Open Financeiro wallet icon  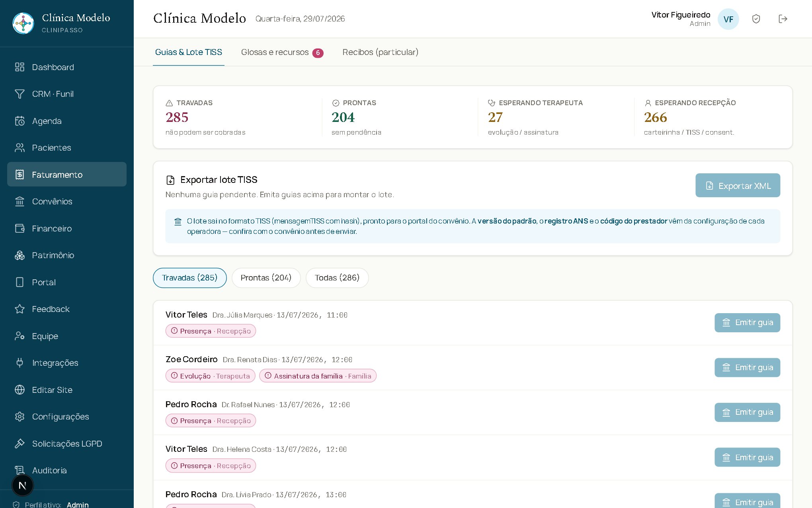click(20, 228)
